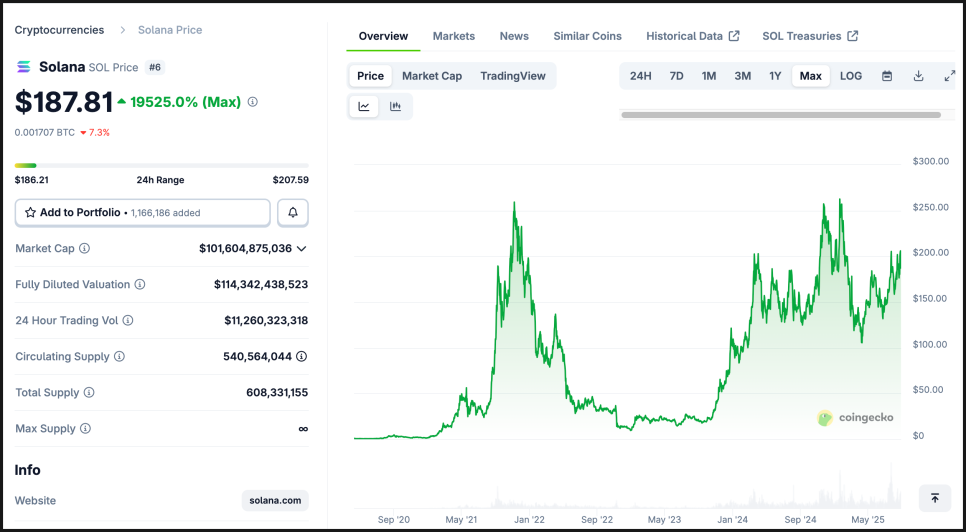
Task: Open 24 Hour Trading Vol info icon
Action: pyautogui.click(x=128, y=320)
